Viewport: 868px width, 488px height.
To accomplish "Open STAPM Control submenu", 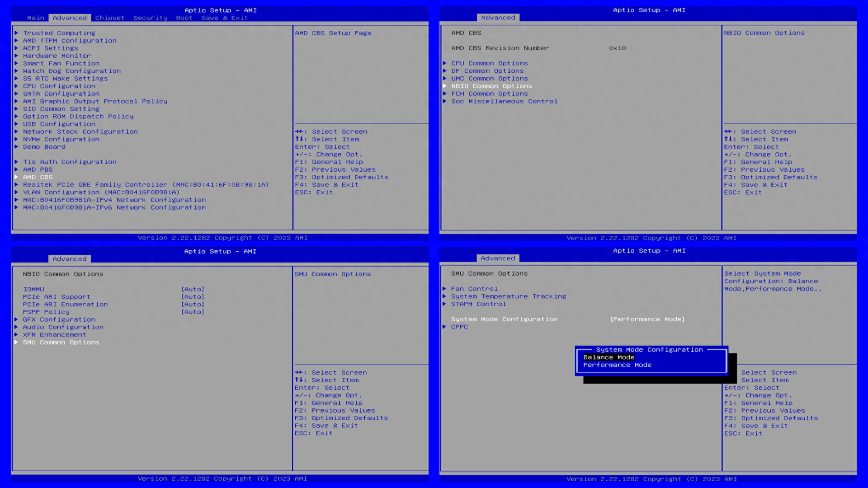I will (478, 304).
